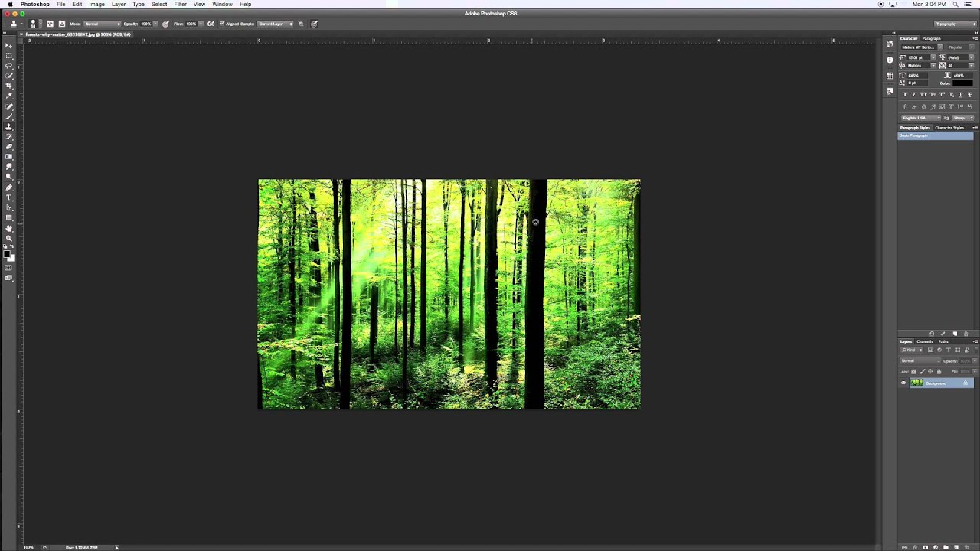The height and width of the screenshot is (551, 980).
Task: Open the anti-aliasing Sharp dropdown
Action: [963, 118]
